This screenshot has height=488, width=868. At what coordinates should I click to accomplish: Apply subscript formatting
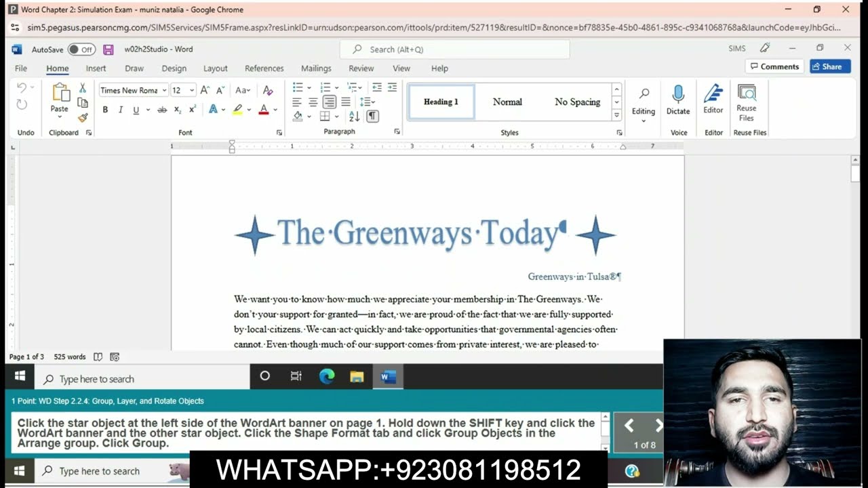tap(178, 110)
